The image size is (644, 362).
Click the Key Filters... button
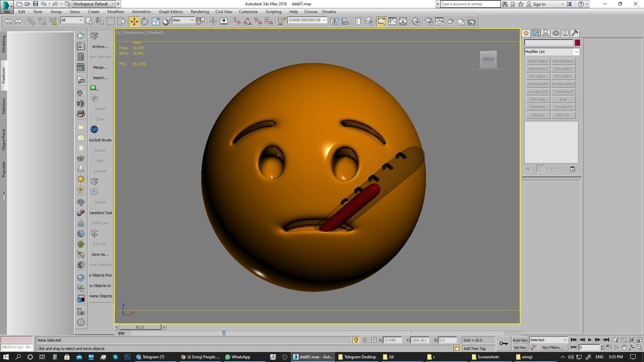coord(552,348)
